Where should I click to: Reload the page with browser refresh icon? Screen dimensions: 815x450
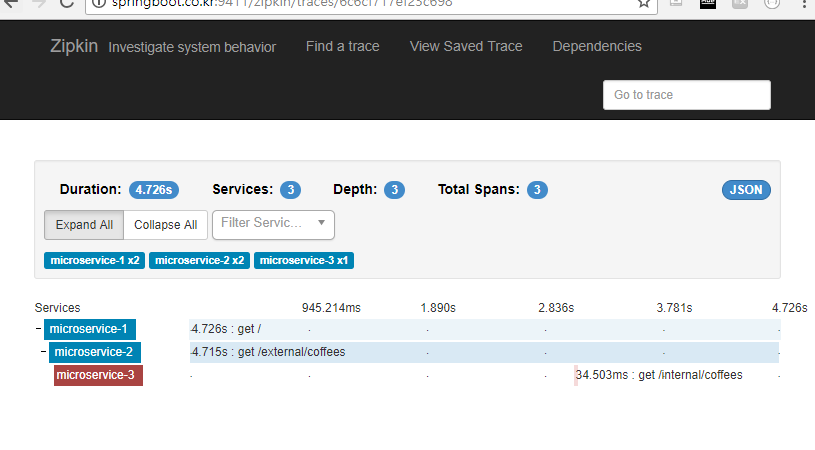pos(67,4)
